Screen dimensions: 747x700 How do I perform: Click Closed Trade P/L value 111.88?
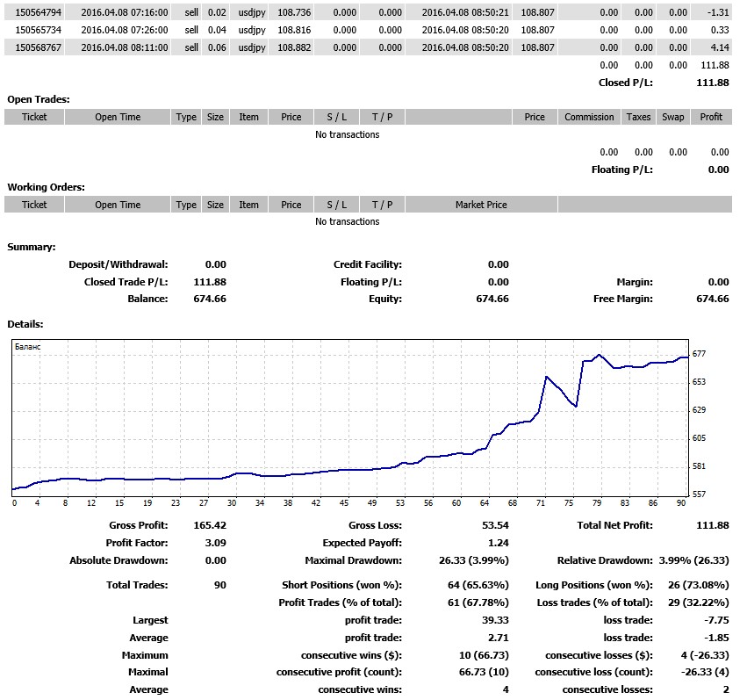pyautogui.click(x=210, y=282)
